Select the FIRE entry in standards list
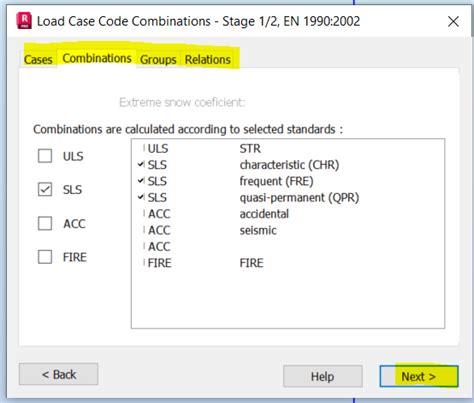The height and width of the screenshot is (403, 474). click(x=203, y=263)
